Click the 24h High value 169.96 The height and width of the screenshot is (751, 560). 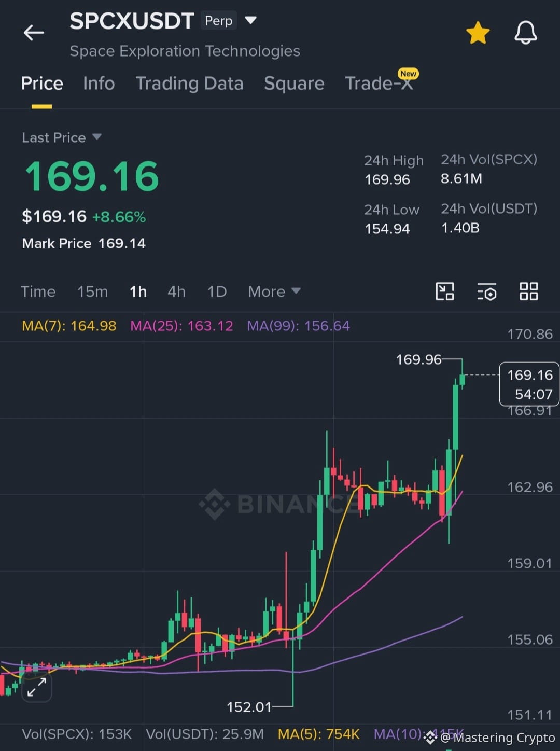tap(387, 179)
